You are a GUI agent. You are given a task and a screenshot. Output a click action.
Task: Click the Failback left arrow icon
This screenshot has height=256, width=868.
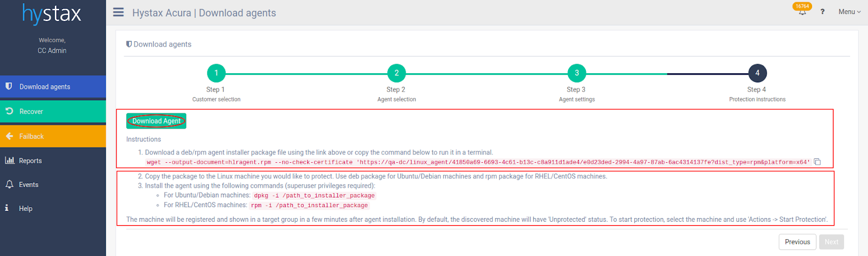coord(9,136)
